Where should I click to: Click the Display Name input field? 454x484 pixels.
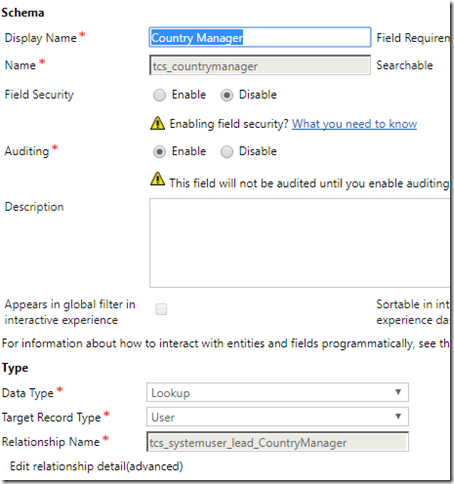click(260, 37)
